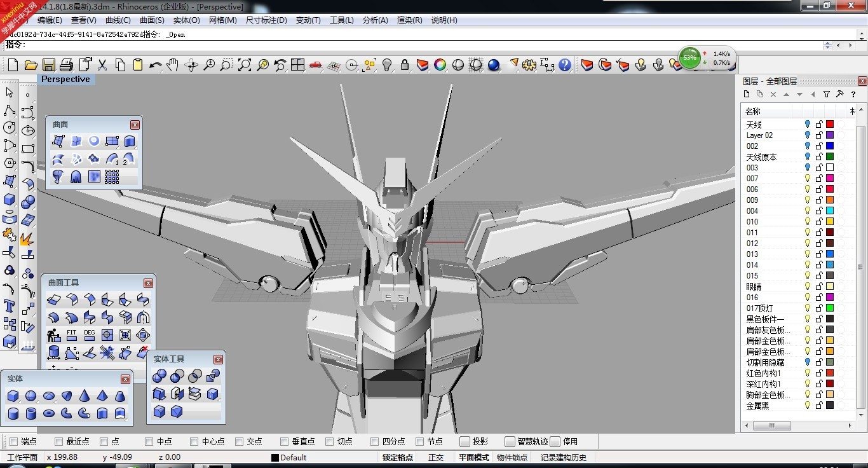Activate the Pan hand tool

[x=173, y=65]
